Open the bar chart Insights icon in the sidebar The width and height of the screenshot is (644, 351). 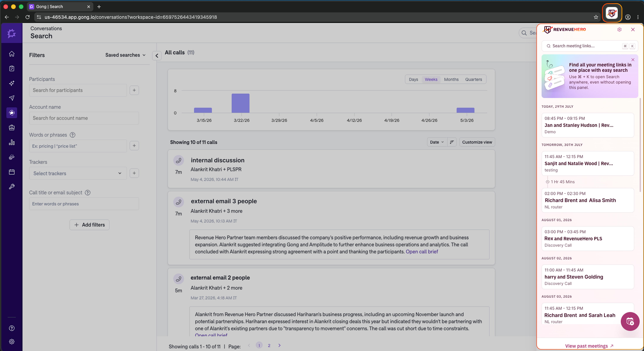click(11, 142)
